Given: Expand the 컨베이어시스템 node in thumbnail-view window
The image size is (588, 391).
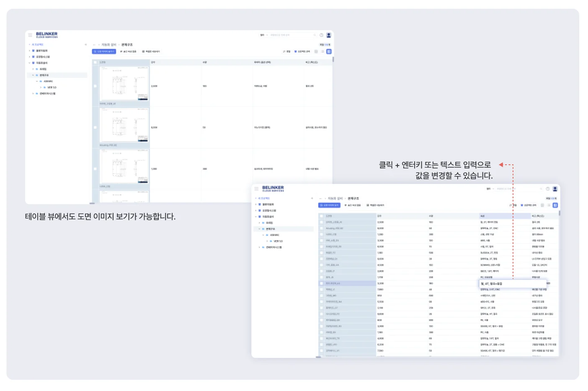Looking at the screenshot, I should click(x=33, y=94).
